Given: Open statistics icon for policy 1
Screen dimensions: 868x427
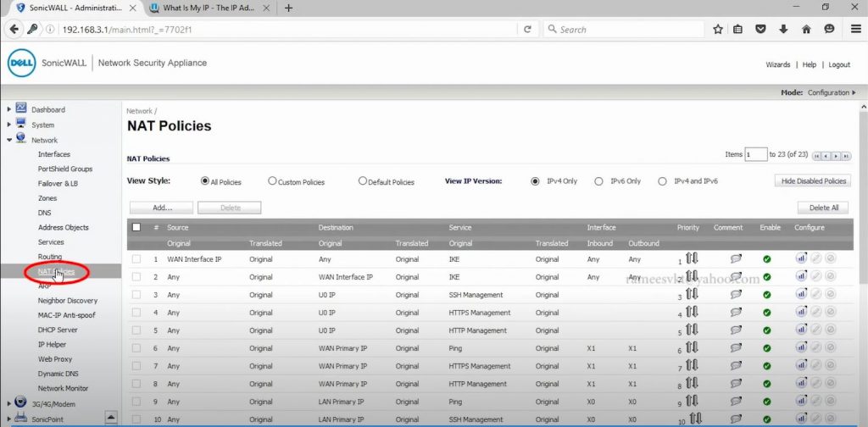Looking at the screenshot, I should click(801, 258).
